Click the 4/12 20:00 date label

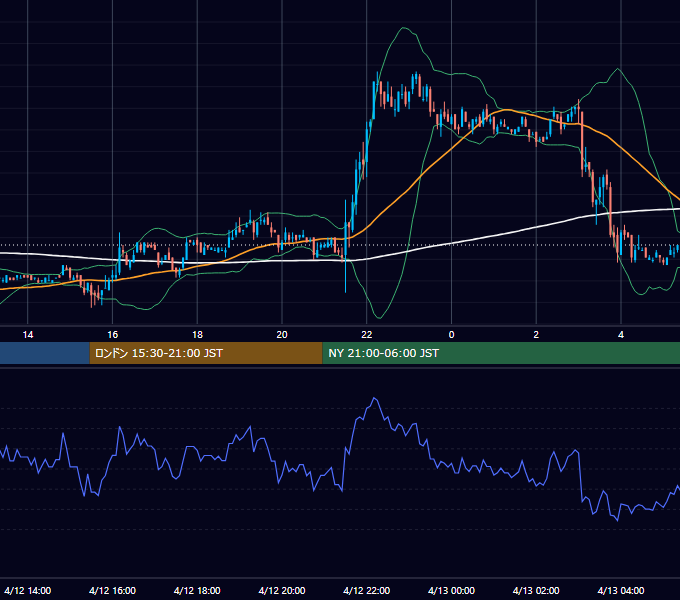click(x=282, y=590)
